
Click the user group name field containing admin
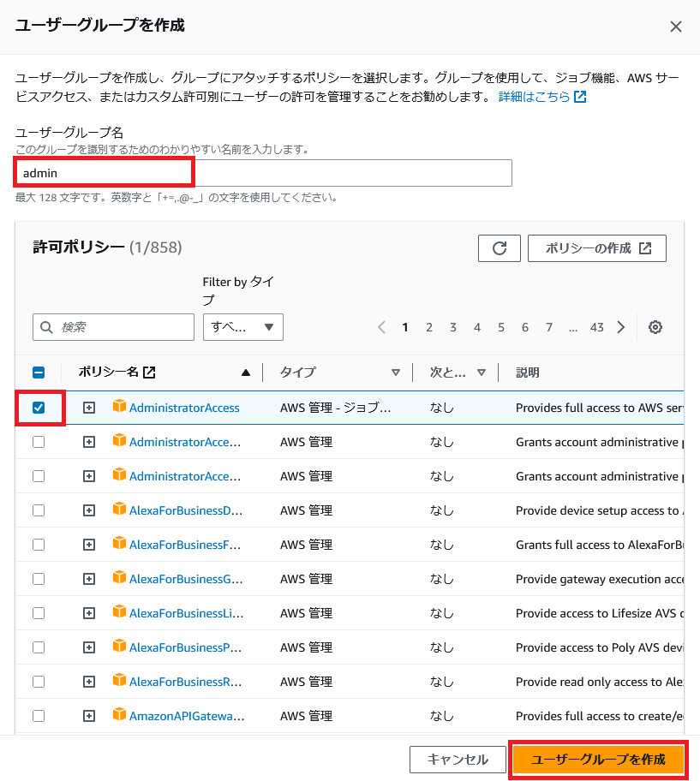264,173
